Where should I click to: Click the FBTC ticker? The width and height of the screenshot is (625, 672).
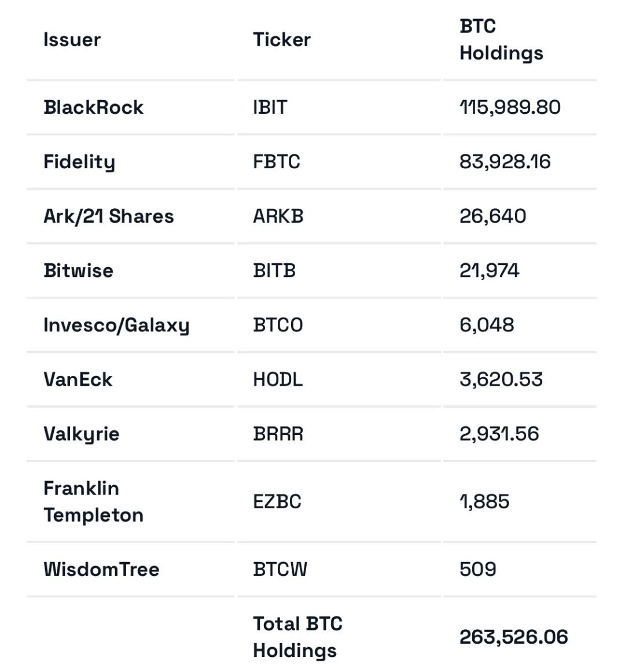[277, 162]
